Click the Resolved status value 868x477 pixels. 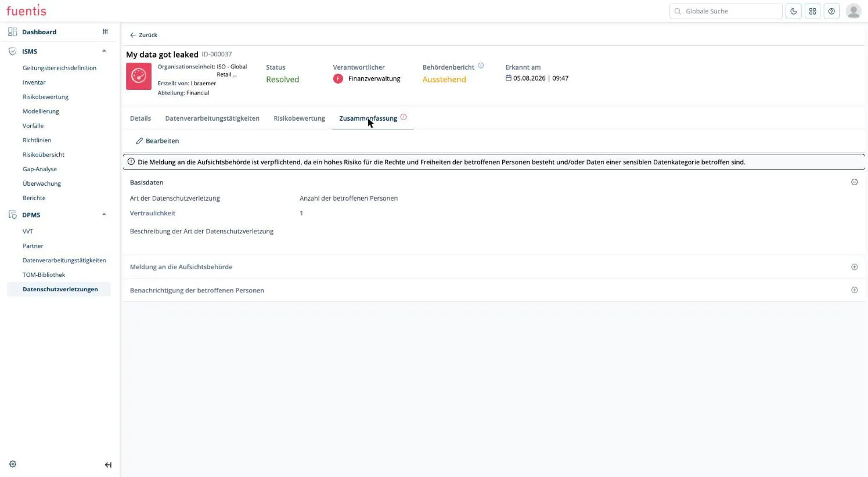pyautogui.click(x=283, y=79)
